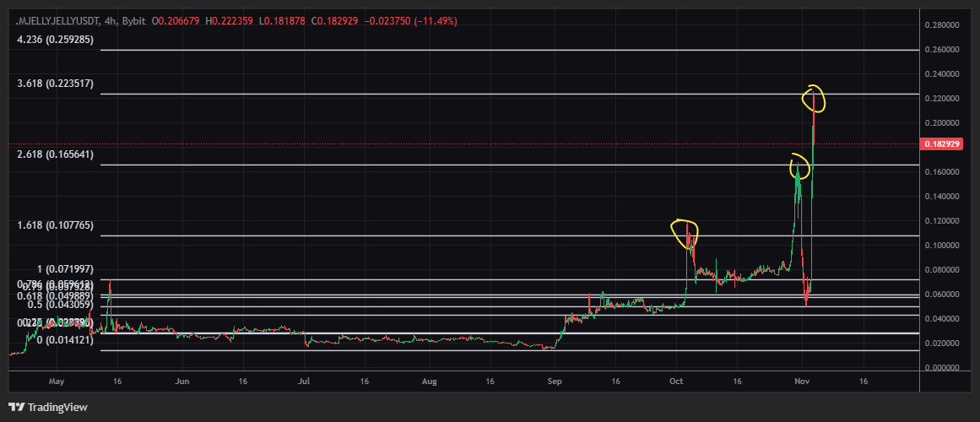The height and width of the screenshot is (422, 980).
Task: Click the Nov label on the time axis
Action: (803, 381)
